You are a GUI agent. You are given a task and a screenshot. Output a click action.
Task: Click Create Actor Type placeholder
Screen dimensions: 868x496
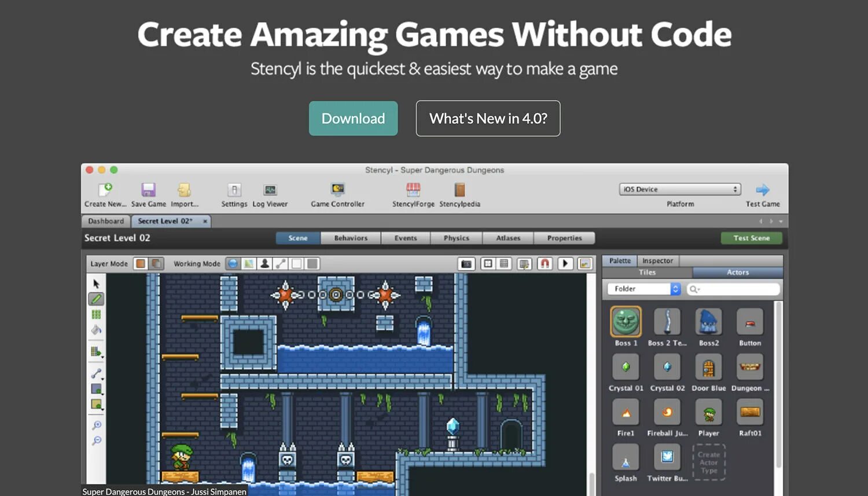(709, 462)
